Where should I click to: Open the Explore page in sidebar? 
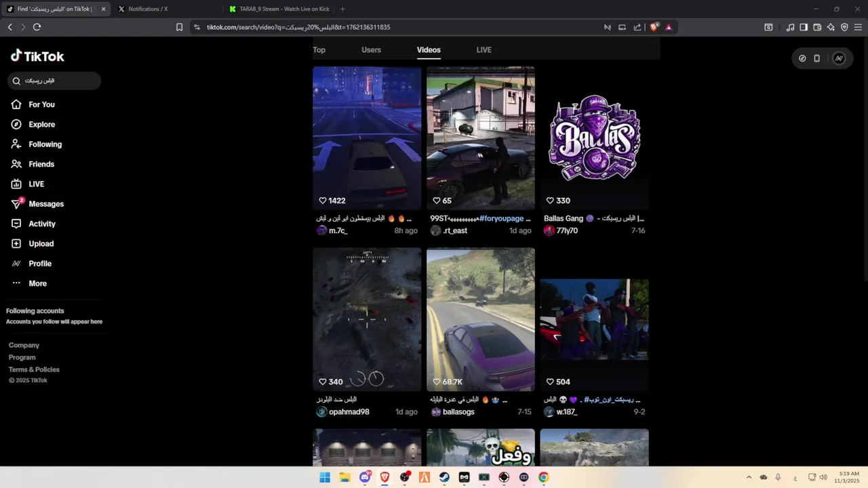click(x=33, y=124)
